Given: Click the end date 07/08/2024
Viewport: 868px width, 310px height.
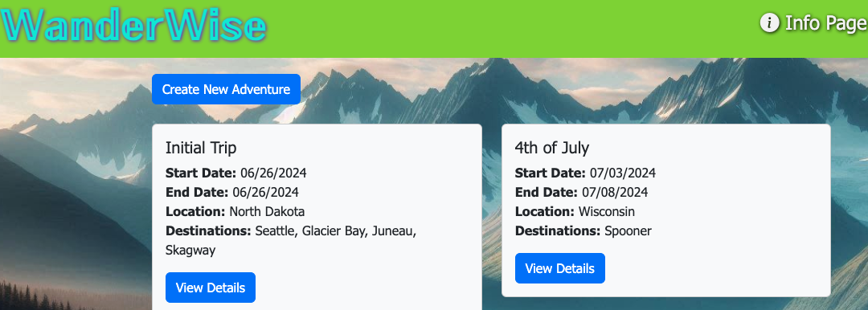Looking at the screenshot, I should click(615, 193).
